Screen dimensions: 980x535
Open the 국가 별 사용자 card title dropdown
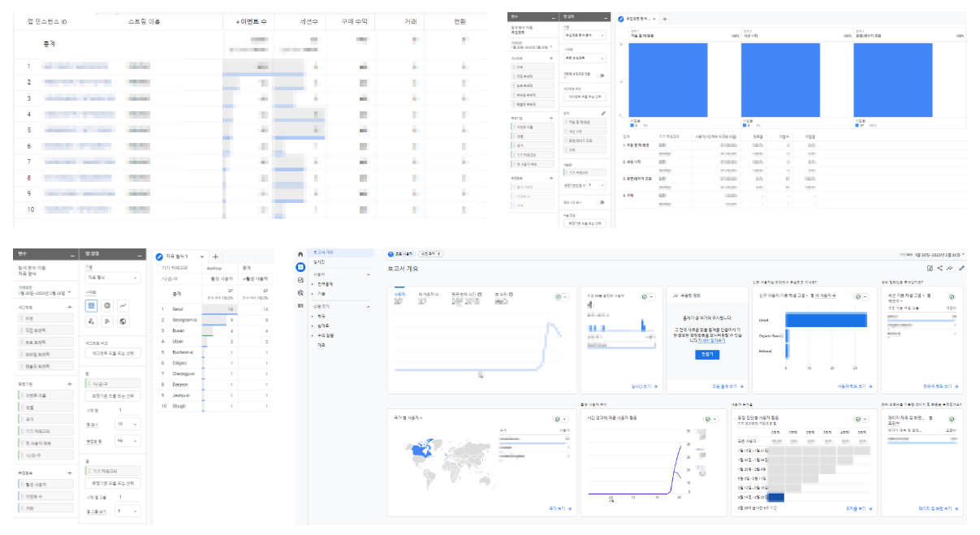[409, 417]
